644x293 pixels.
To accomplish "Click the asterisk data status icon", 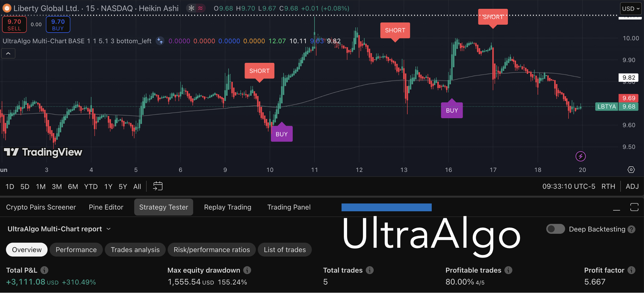I will pos(191,8).
